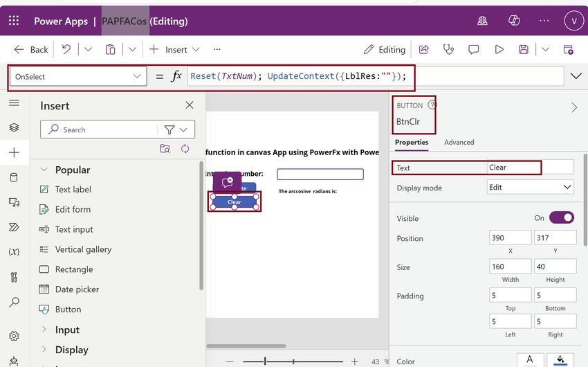Click the Insert pane search field

click(x=101, y=129)
